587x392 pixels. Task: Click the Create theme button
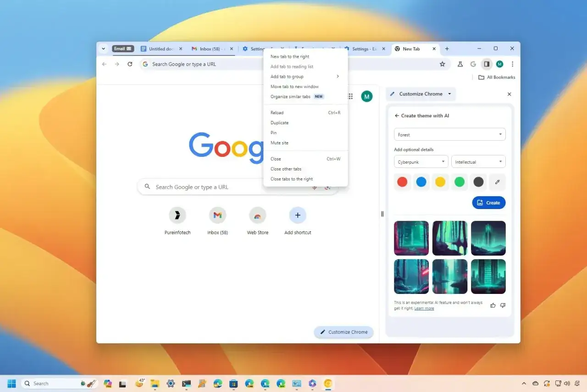tap(489, 203)
